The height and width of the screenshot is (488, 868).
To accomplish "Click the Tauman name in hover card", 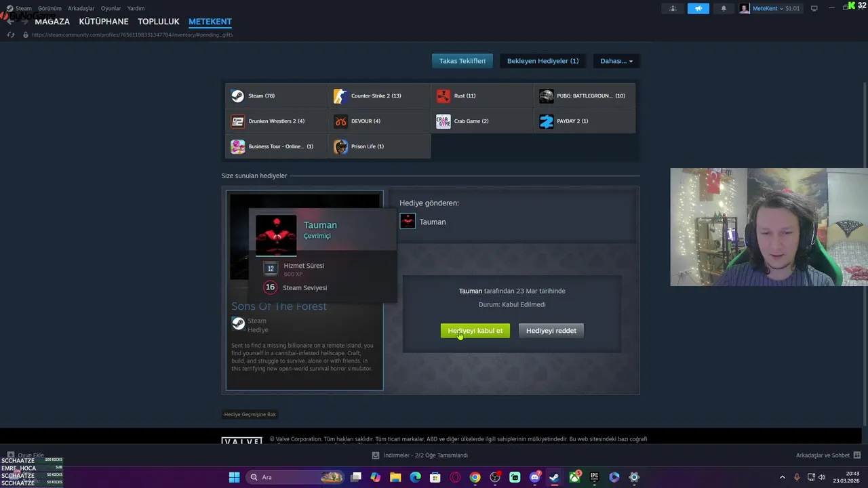I will point(320,225).
